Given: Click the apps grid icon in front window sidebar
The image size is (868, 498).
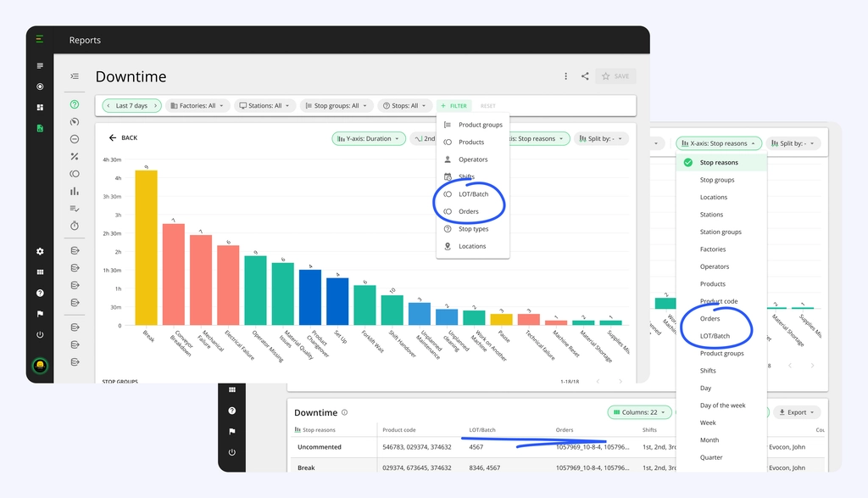Looking at the screenshot, I should tap(40, 272).
